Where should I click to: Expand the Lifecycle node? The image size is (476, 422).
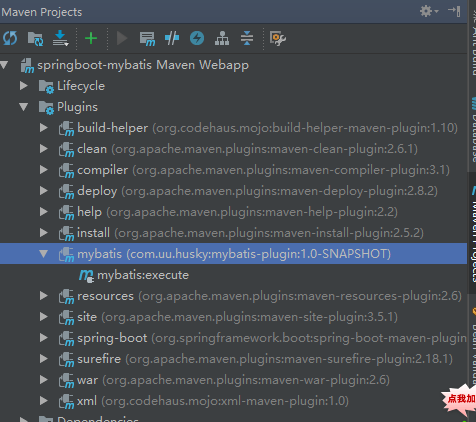click(24, 86)
